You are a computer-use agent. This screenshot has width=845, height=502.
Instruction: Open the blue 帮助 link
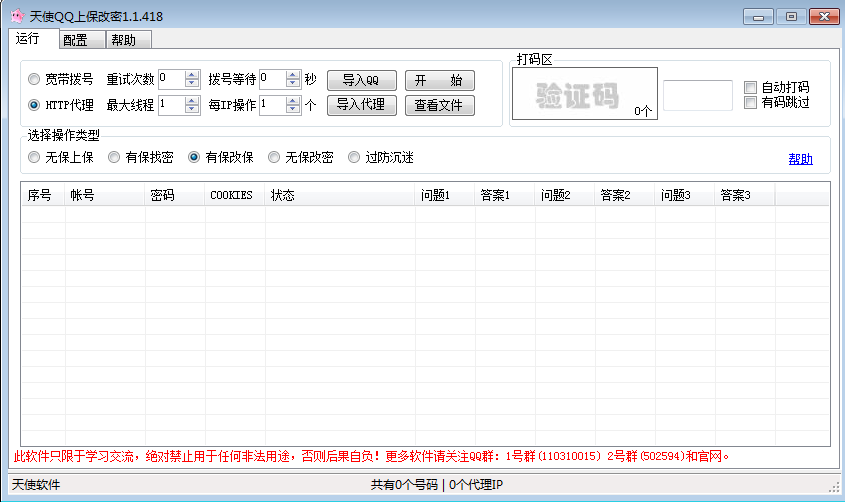tap(800, 159)
